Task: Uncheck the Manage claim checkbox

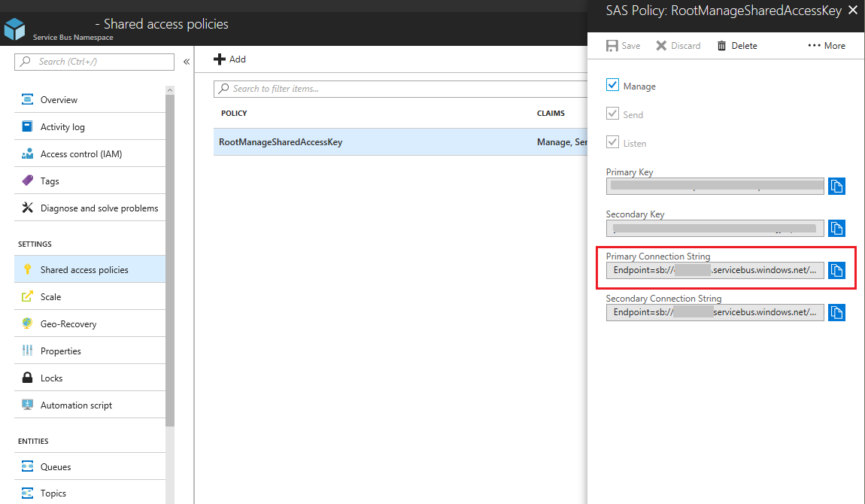Action: pos(612,85)
